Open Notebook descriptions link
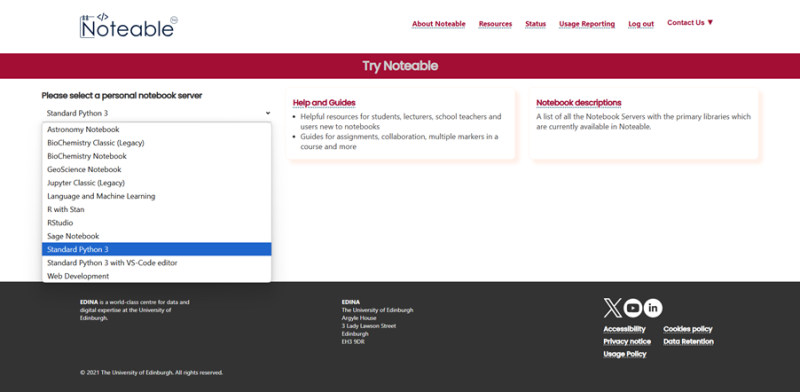 pyautogui.click(x=579, y=103)
